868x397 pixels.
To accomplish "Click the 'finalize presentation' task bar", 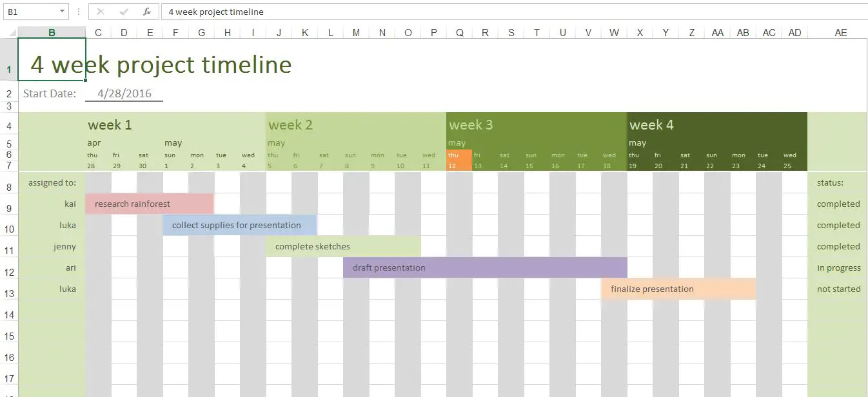I will (x=678, y=289).
